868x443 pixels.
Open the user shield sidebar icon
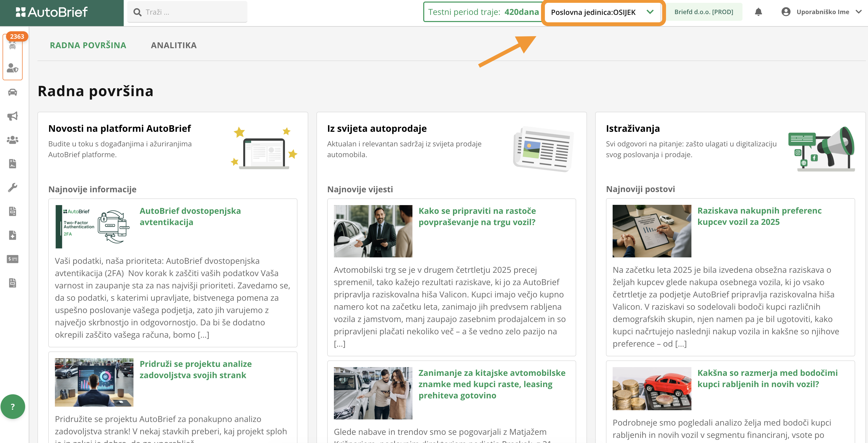13,68
